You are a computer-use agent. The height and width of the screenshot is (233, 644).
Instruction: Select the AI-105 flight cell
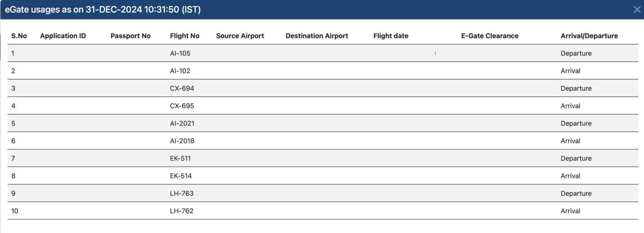pos(180,54)
